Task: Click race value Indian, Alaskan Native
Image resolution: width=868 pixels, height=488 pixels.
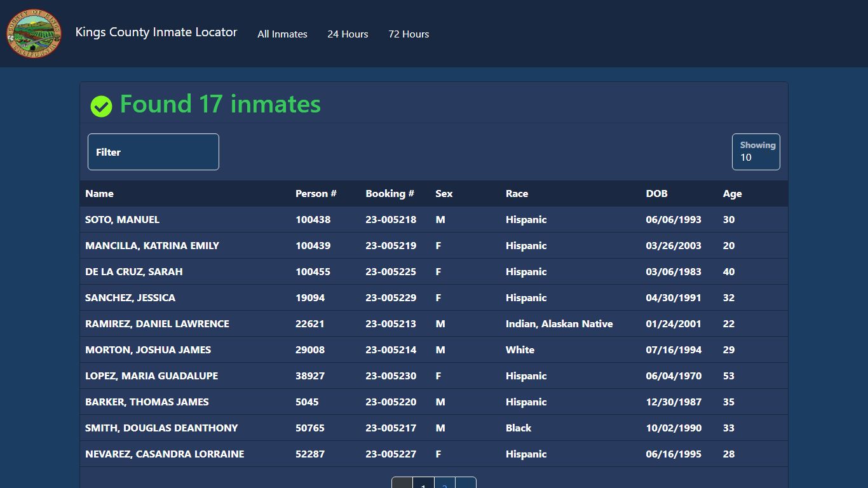Action: [x=559, y=324]
